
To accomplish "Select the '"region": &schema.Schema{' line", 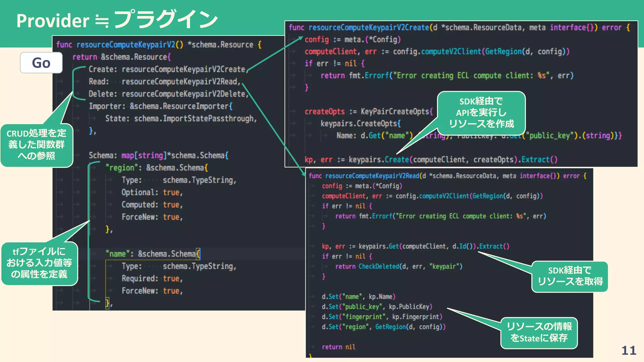I will pos(157,167).
